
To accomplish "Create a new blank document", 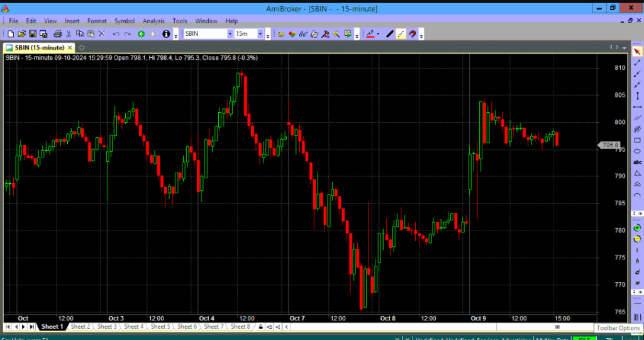I will 11,34.
